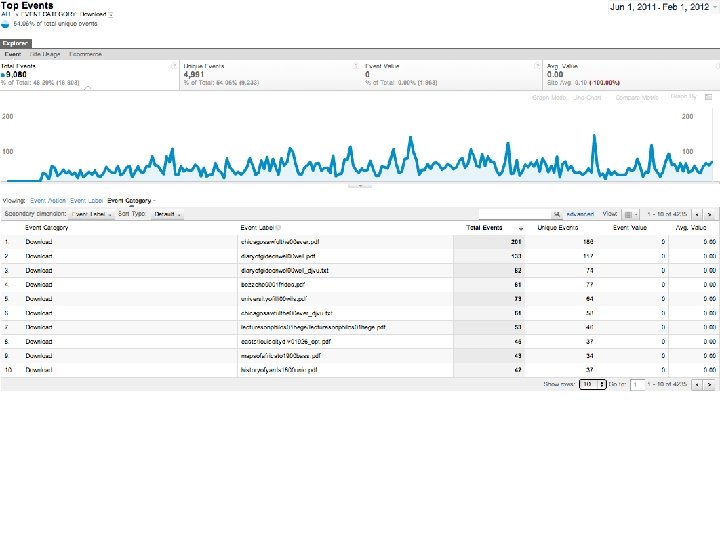View by Event Action link

click(48, 201)
